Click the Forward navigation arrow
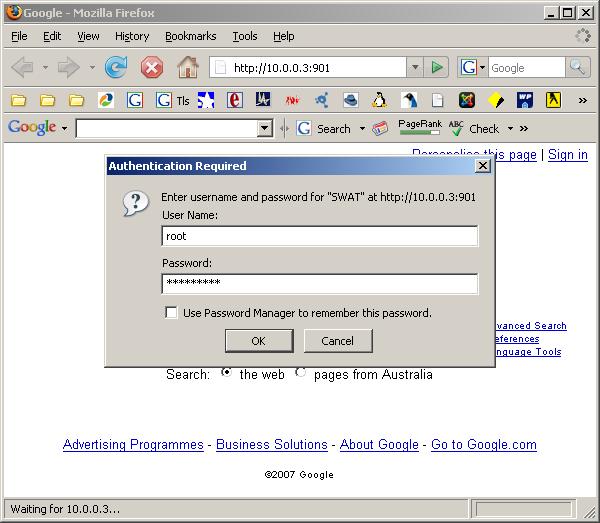The width and height of the screenshot is (600, 523). [x=68, y=67]
